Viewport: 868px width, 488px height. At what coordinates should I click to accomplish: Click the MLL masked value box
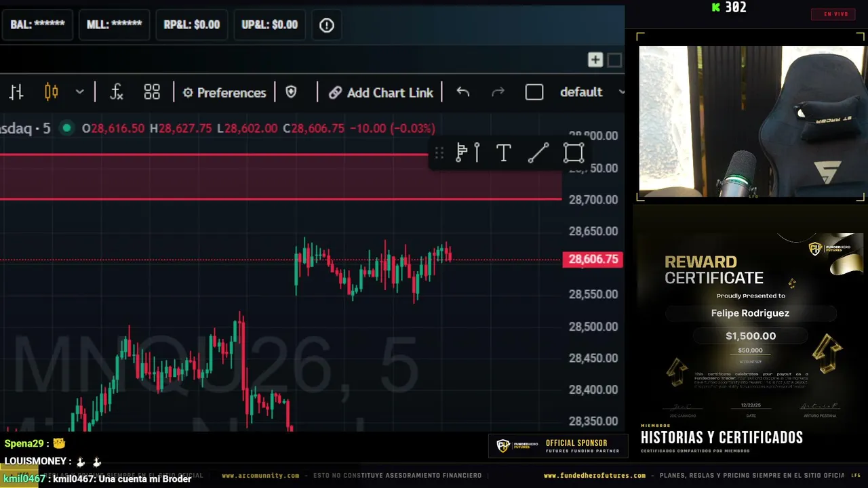pos(114,25)
